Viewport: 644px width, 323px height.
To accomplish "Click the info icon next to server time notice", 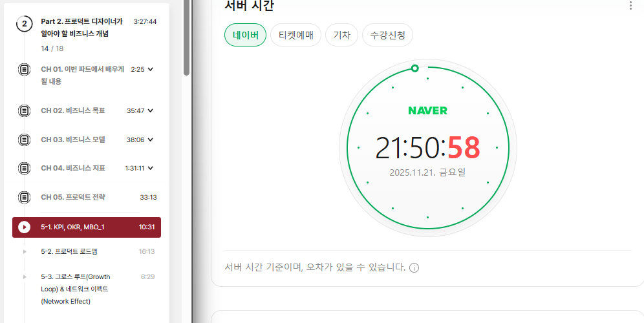I will [x=414, y=268].
